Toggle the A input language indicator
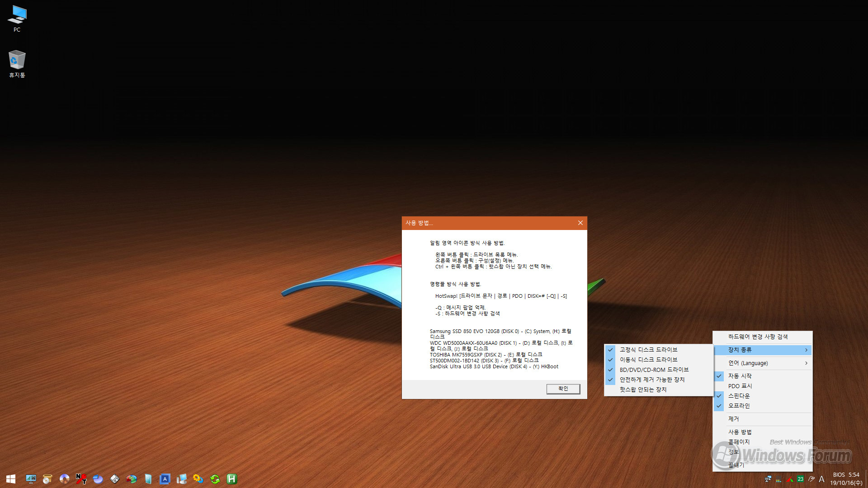The height and width of the screenshot is (488, 868). click(822, 479)
